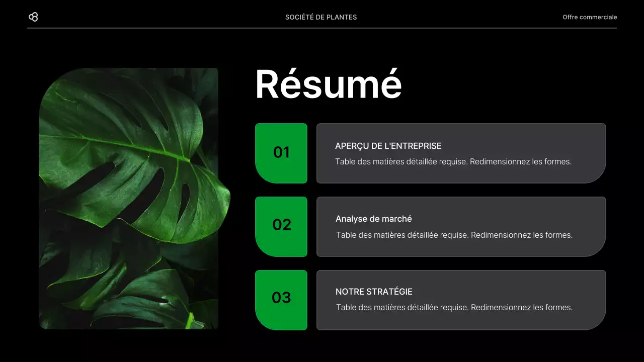The width and height of the screenshot is (644, 362).
Task: Select the green 03 number badge
Action: [x=281, y=300]
